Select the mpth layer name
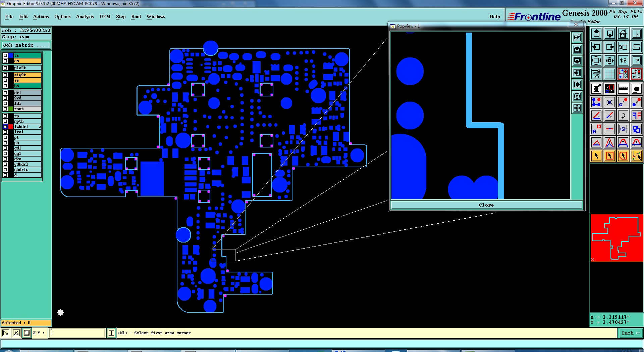The image size is (644, 352). pyautogui.click(x=27, y=121)
